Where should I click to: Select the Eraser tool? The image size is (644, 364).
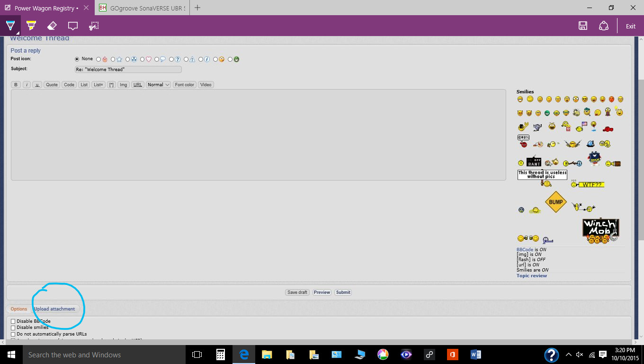click(x=52, y=26)
